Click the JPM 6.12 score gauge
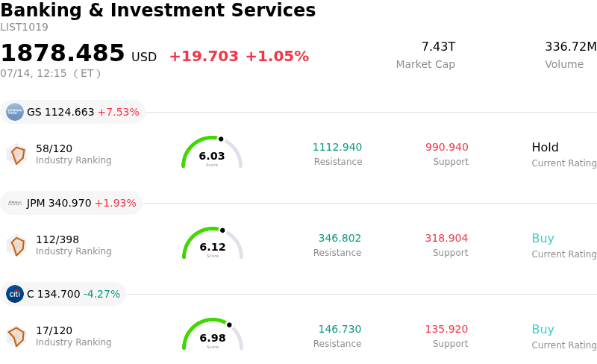 click(213, 243)
